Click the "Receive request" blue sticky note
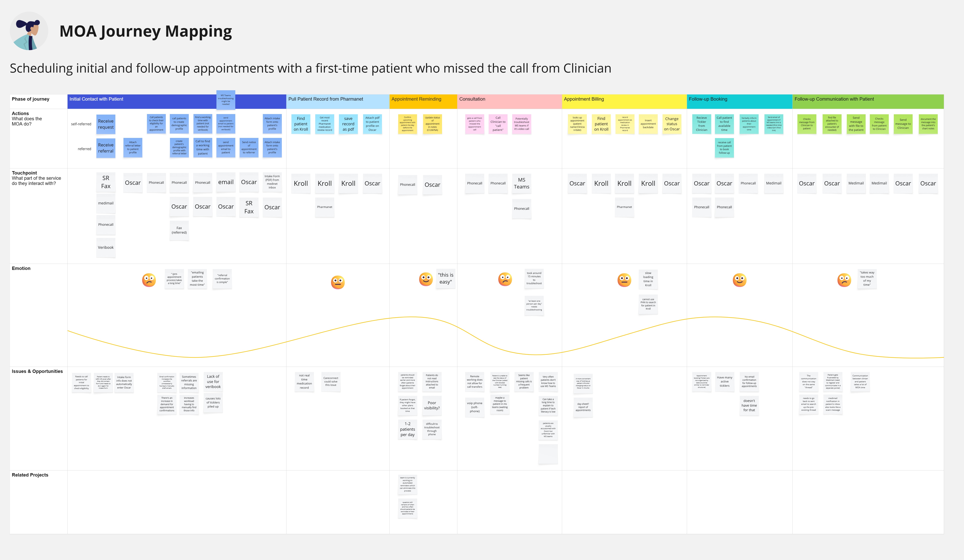The height and width of the screenshot is (560, 964). [106, 124]
